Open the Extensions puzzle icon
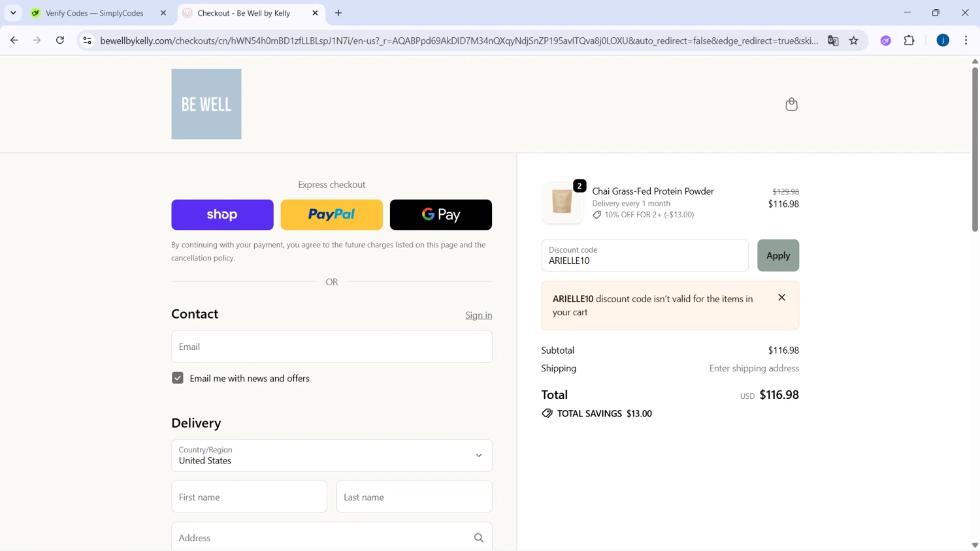Screen dimensions: 980x551 tap(909, 40)
